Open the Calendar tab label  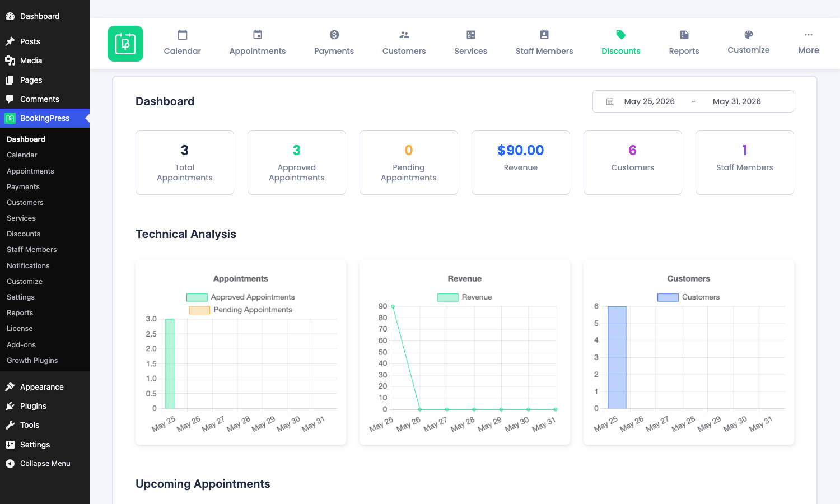tap(183, 51)
